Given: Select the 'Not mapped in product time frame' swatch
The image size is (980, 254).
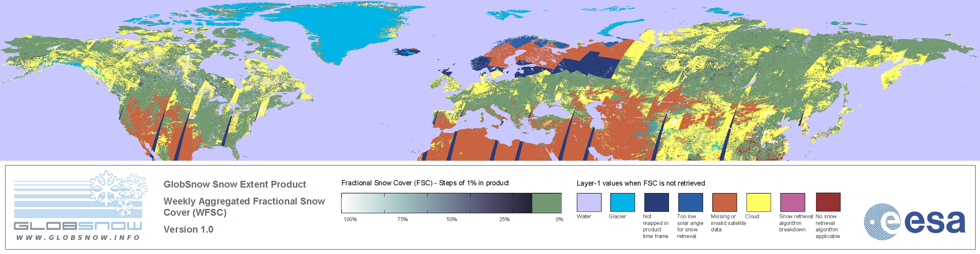Looking at the screenshot, I should [x=656, y=202].
